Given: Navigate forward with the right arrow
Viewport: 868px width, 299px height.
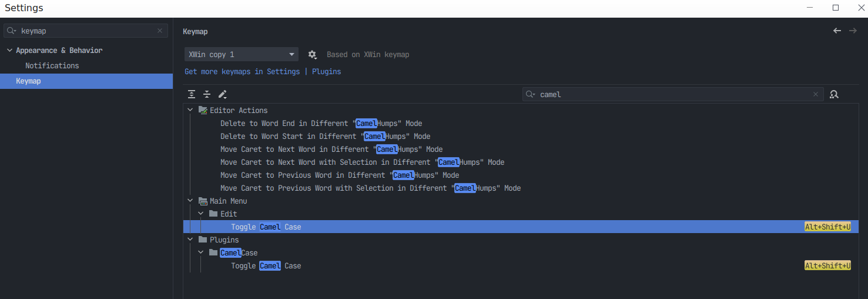Looking at the screenshot, I should click(853, 31).
